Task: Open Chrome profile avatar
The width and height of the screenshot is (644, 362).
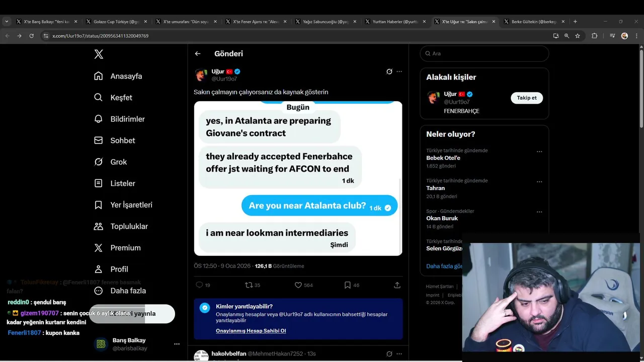Action: click(624, 36)
